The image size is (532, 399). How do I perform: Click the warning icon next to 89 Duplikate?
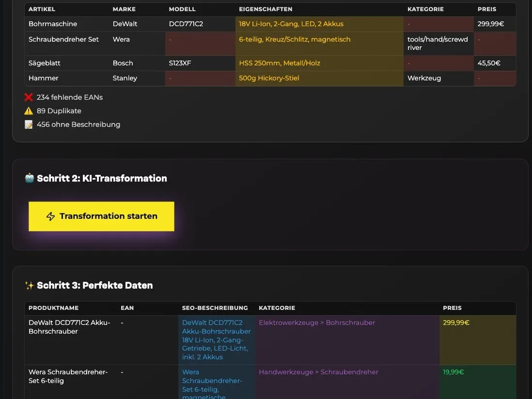click(x=29, y=111)
